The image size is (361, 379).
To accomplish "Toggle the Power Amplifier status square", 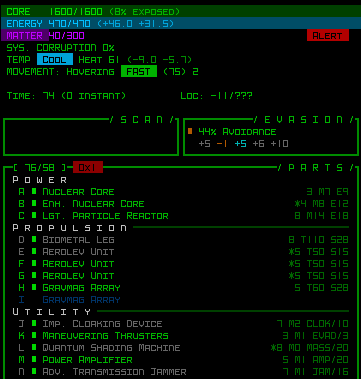I will pyautogui.click(x=34, y=359).
